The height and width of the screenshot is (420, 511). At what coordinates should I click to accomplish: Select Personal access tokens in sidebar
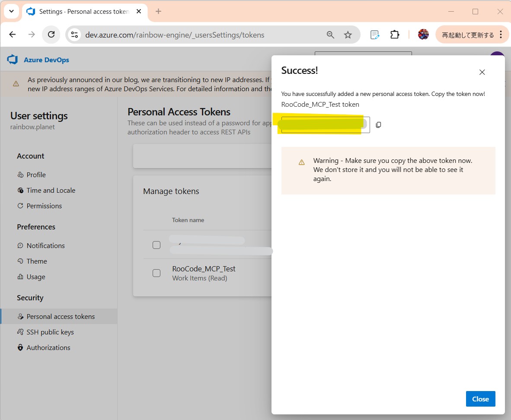click(59, 316)
